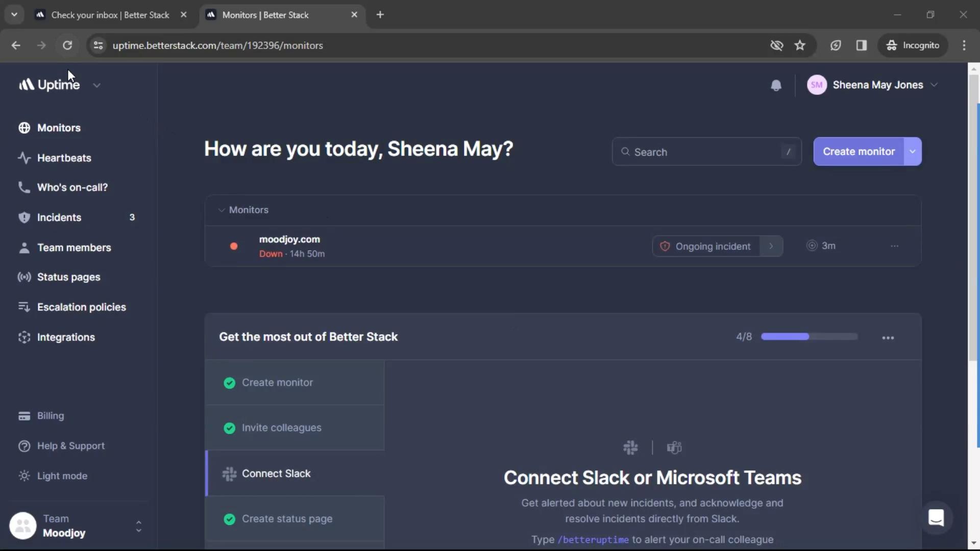
Task: Click the Incidents sidebar icon
Action: [23, 217]
